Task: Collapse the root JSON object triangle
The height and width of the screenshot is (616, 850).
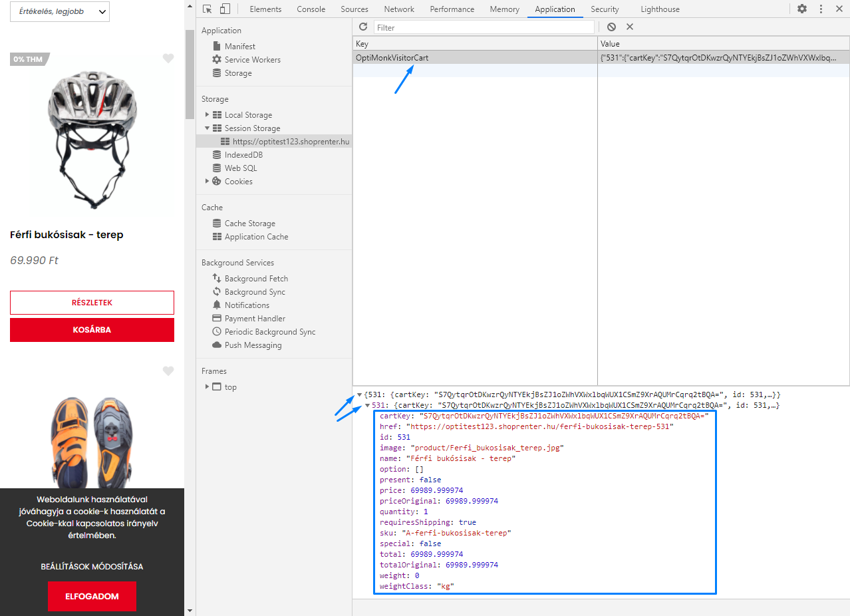Action: [x=359, y=394]
